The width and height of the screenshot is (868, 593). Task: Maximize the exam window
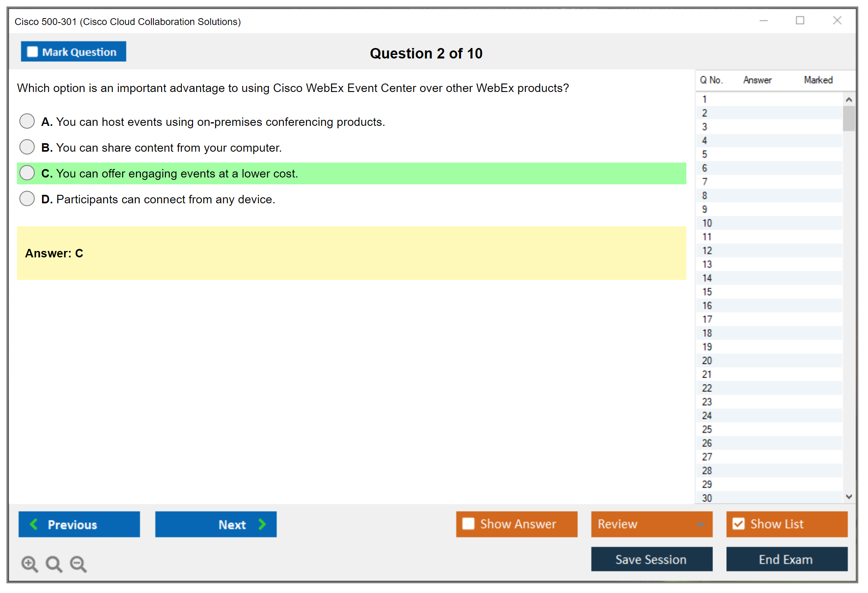[800, 21]
